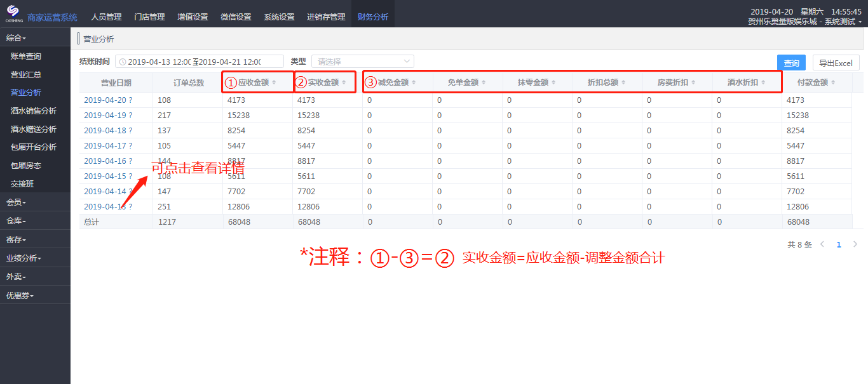Viewport: 868px width, 384px height.
Task: Open the 人员管理 top menu
Action: [x=106, y=17]
